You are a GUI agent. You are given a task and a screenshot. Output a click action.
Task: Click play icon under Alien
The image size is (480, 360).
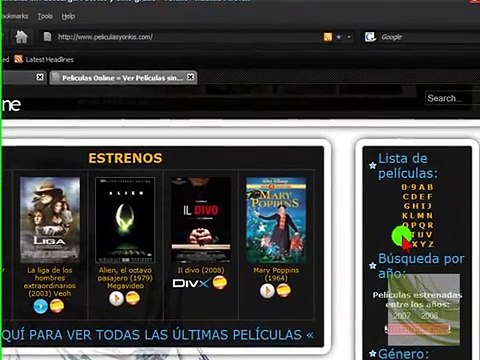[116, 298]
